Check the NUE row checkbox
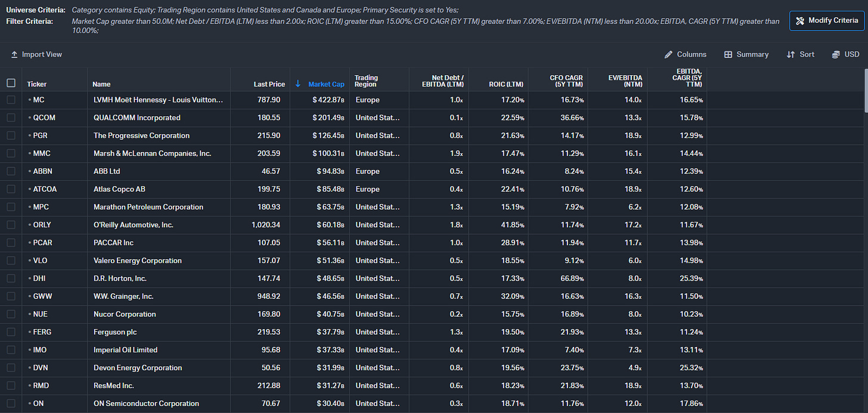Viewport: 868px width, 413px height. click(11, 315)
